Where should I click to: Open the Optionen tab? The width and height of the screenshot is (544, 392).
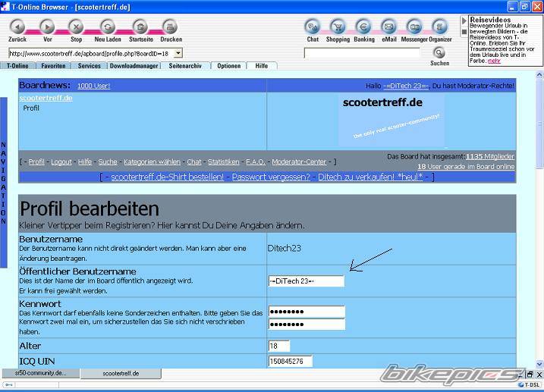click(228, 66)
